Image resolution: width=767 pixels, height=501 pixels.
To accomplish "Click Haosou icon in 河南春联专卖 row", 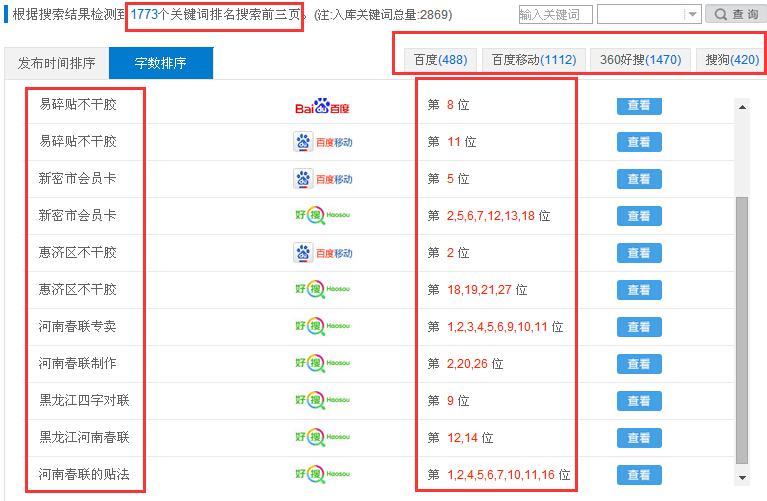I will pos(322,326).
